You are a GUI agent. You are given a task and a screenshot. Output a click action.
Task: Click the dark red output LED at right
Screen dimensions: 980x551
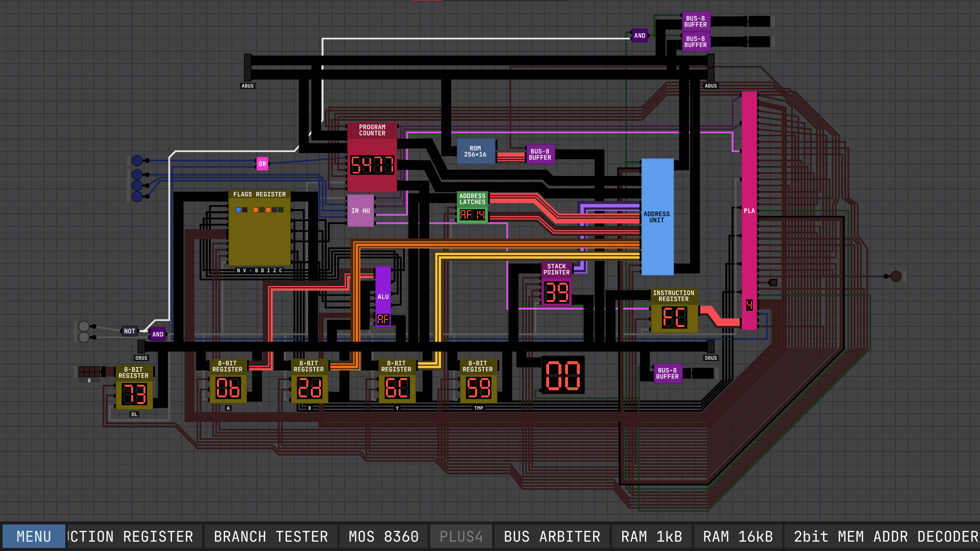[896, 276]
